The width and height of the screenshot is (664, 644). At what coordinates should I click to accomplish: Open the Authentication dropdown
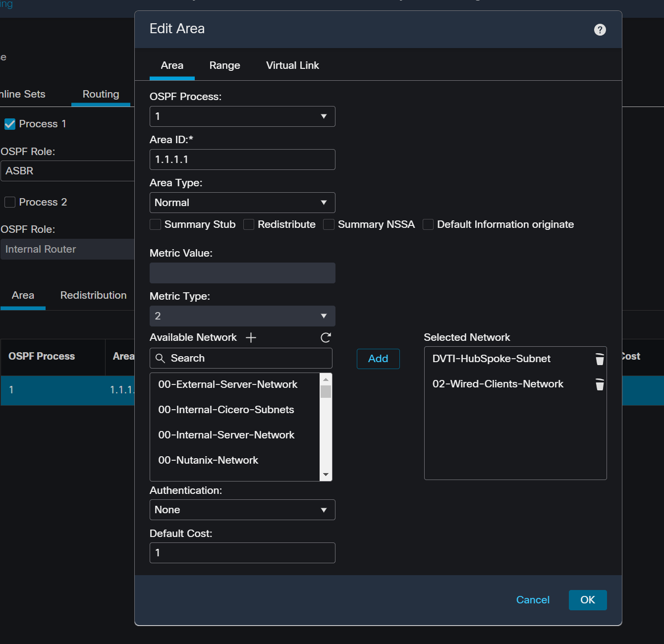click(242, 510)
